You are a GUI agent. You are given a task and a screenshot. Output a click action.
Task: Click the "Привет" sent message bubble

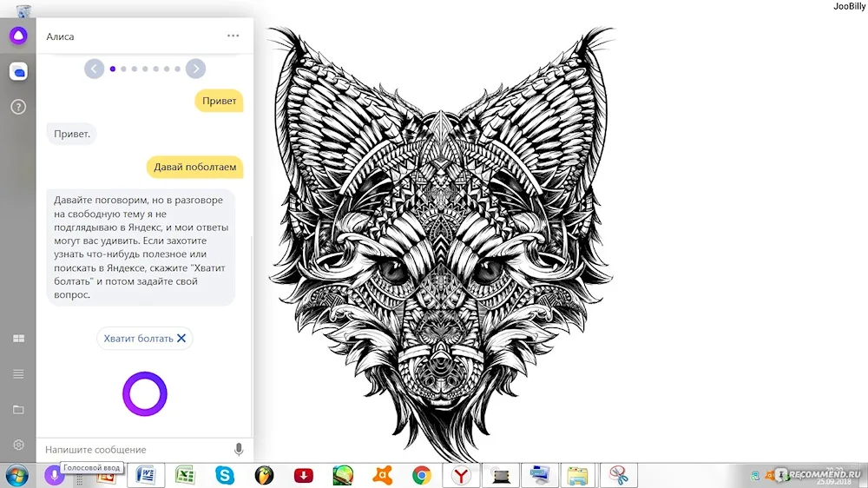pos(220,101)
